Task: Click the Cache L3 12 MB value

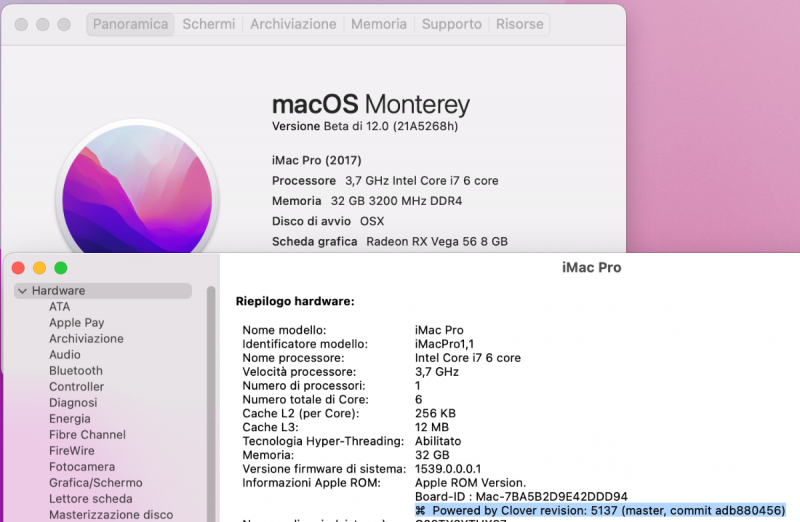Action: [432, 427]
